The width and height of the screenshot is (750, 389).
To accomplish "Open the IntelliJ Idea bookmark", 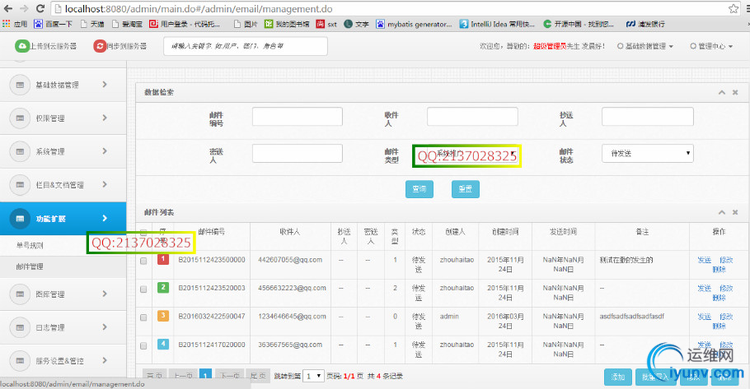I will tap(497, 24).
